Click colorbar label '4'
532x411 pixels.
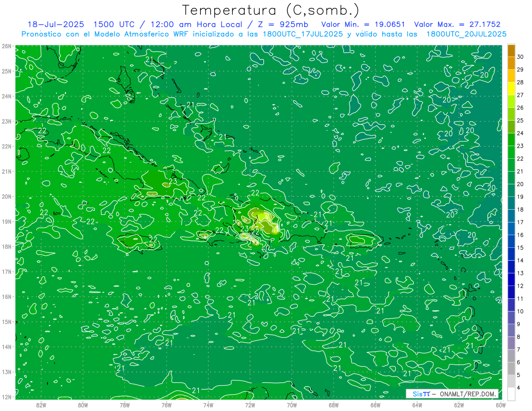coord(519,388)
